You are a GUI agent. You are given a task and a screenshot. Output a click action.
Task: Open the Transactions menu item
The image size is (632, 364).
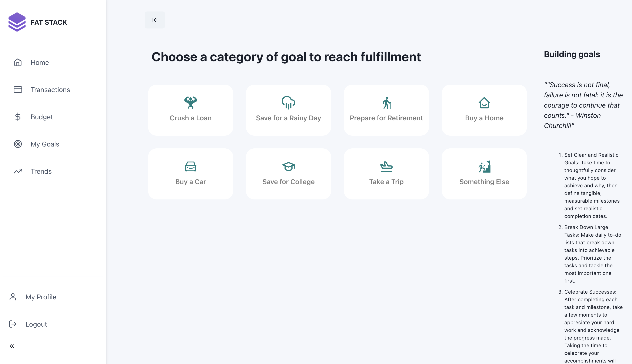[50, 90]
